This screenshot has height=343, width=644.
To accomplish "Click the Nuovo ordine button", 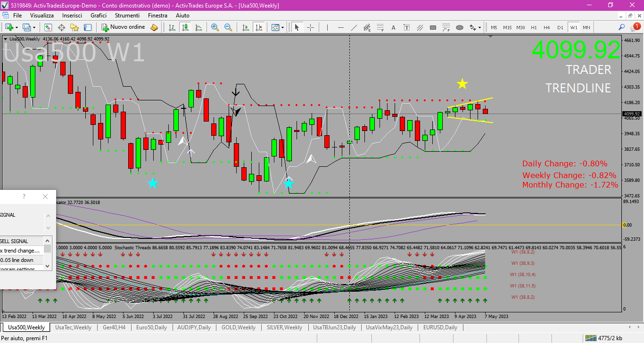I will click(x=123, y=27).
